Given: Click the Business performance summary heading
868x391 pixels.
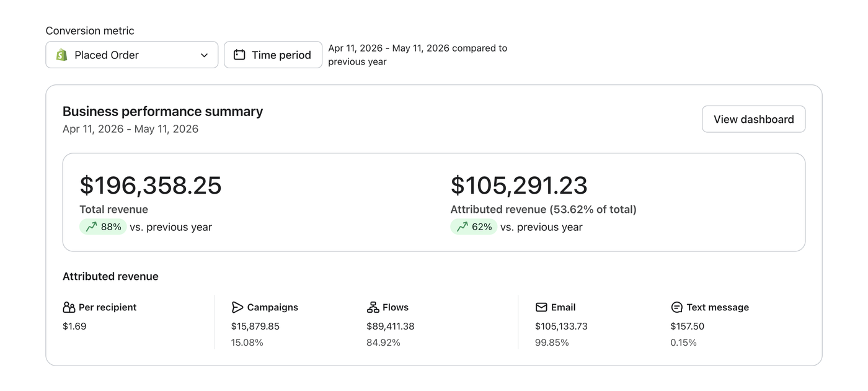Looking at the screenshot, I should click(162, 112).
